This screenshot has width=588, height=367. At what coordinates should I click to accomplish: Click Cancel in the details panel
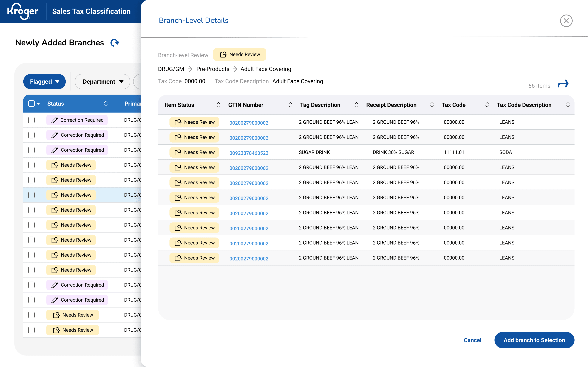(472, 340)
